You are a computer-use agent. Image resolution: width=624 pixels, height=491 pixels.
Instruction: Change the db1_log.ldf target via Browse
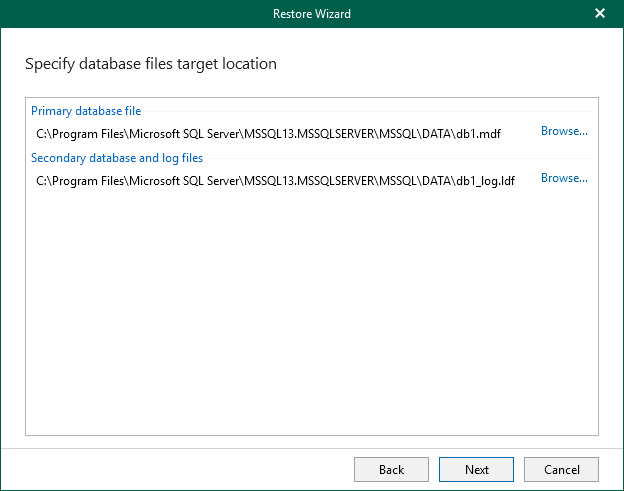pyautogui.click(x=564, y=178)
